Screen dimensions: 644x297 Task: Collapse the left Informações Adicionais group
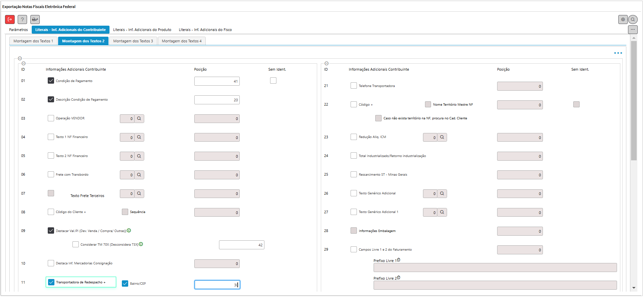[23, 63]
